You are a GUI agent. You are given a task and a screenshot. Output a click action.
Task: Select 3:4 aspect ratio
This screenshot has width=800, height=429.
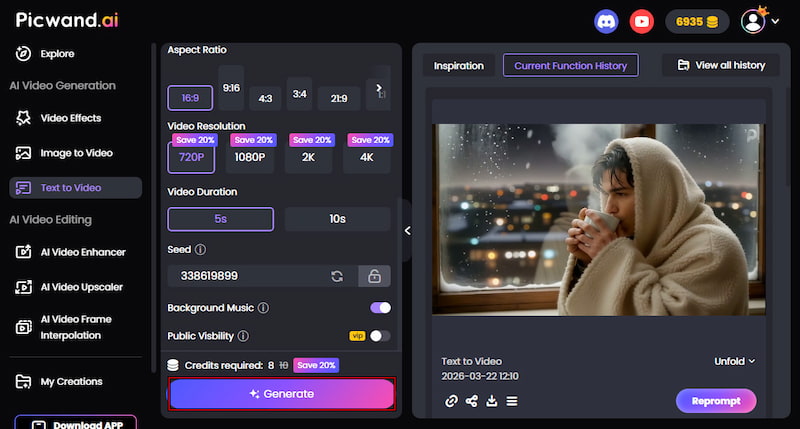tap(299, 94)
